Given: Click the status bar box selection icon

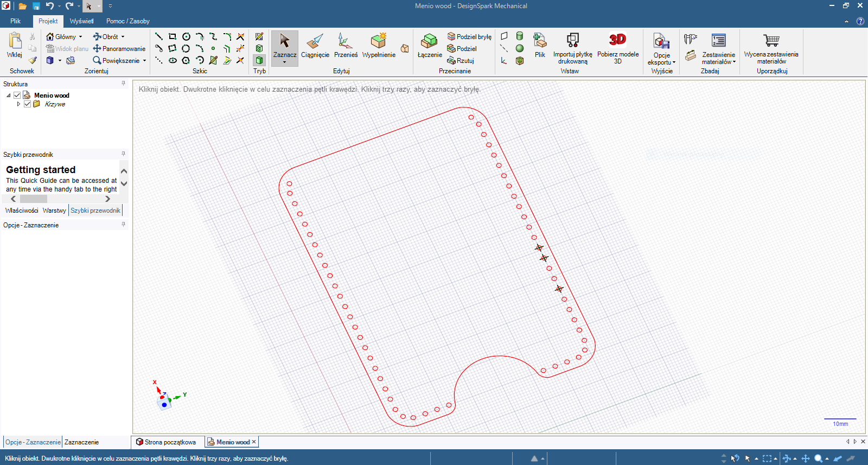Looking at the screenshot, I should 767,458.
